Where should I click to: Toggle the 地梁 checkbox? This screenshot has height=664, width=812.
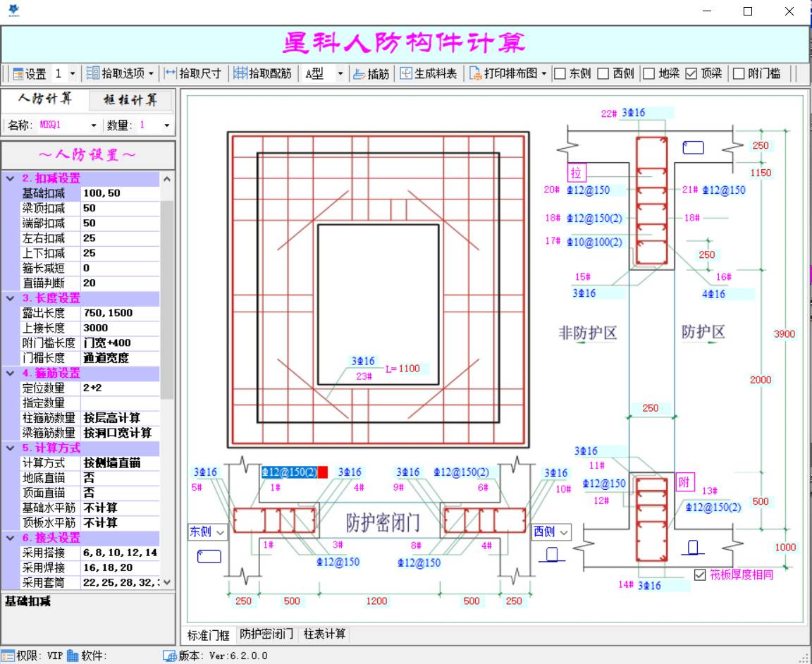click(649, 73)
